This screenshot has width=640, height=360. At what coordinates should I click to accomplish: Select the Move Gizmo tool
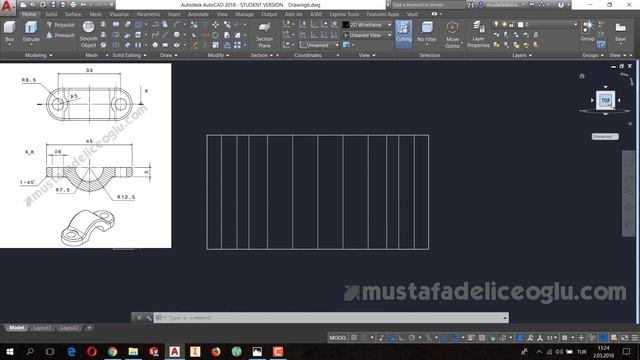click(452, 35)
